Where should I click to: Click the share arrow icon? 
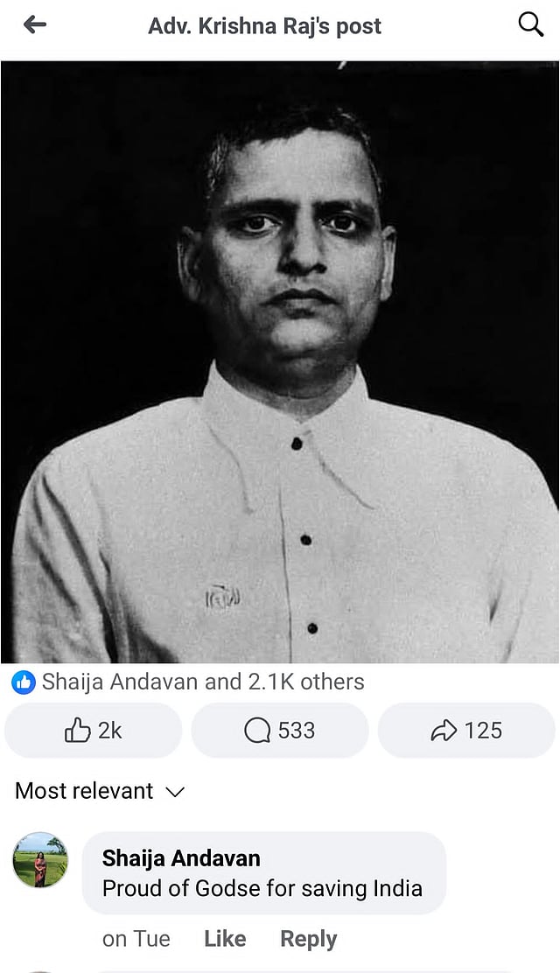point(444,731)
